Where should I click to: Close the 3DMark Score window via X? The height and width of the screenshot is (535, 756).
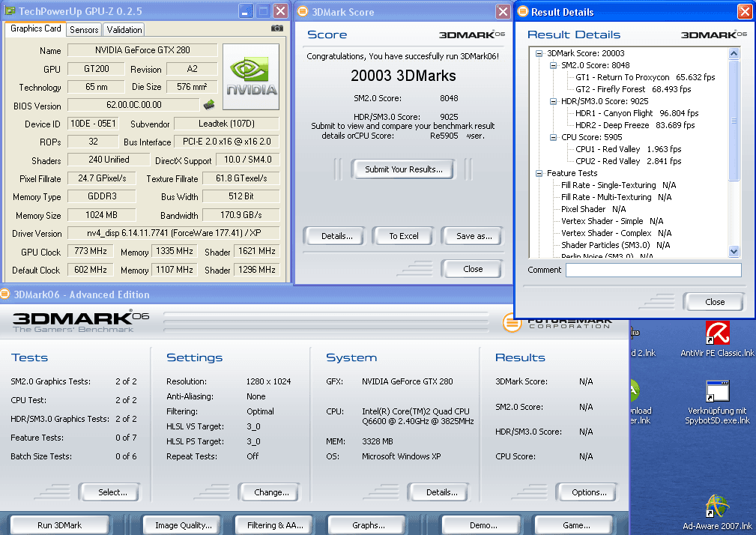503,11
